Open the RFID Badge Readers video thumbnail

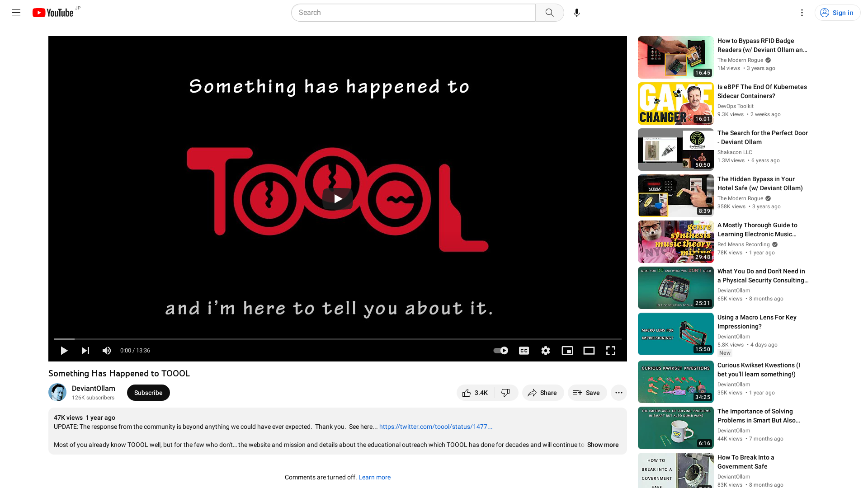pos(676,57)
